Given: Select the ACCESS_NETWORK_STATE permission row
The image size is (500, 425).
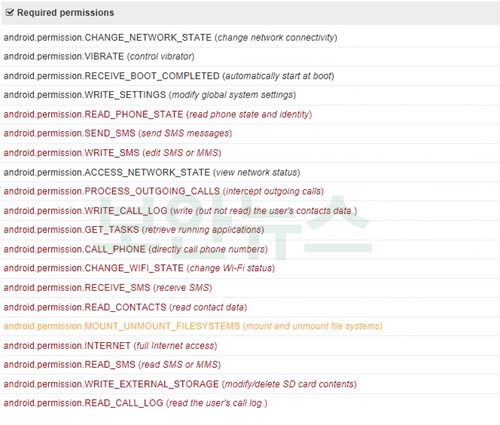Looking at the screenshot, I should tap(250, 172).
